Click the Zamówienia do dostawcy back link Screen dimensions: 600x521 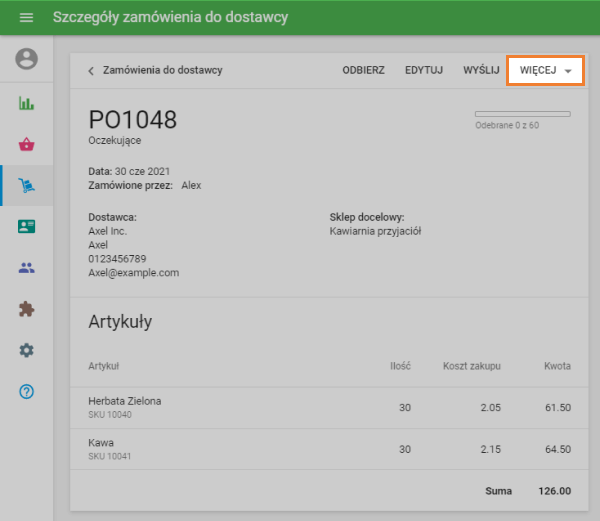click(162, 71)
